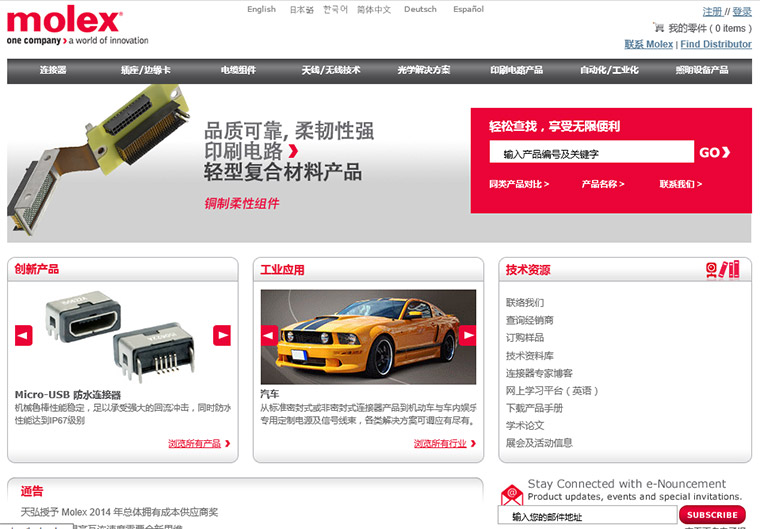
Task: Open the shopping cart icon
Action: coord(658,28)
